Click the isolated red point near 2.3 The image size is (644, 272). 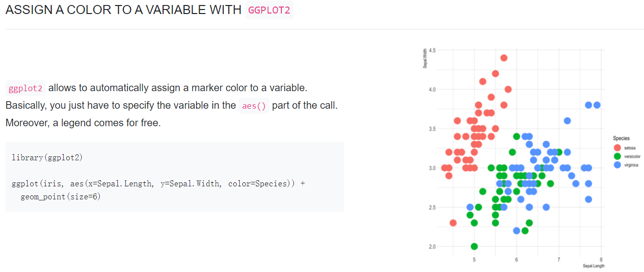click(x=453, y=223)
